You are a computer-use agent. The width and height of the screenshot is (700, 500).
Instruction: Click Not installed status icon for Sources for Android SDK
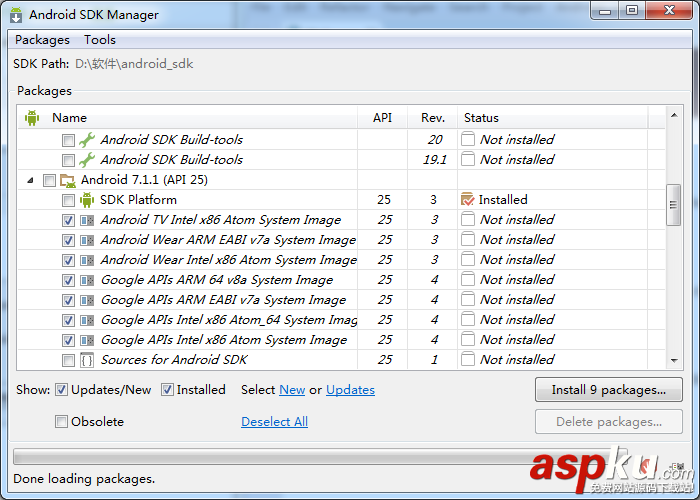coord(467,359)
